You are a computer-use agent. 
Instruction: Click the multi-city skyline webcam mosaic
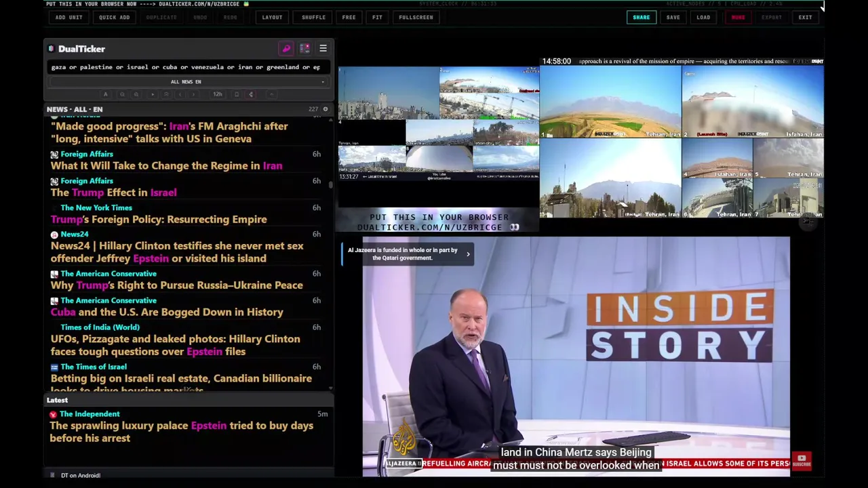point(439,123)
